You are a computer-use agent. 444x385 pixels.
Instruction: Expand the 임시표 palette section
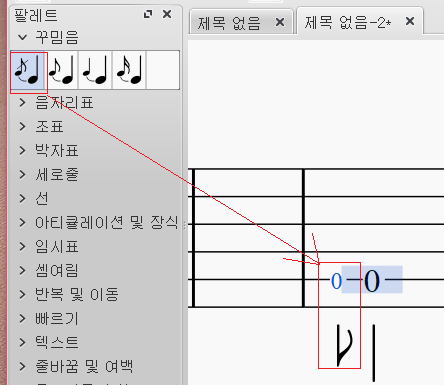click(x=22, y=247)
